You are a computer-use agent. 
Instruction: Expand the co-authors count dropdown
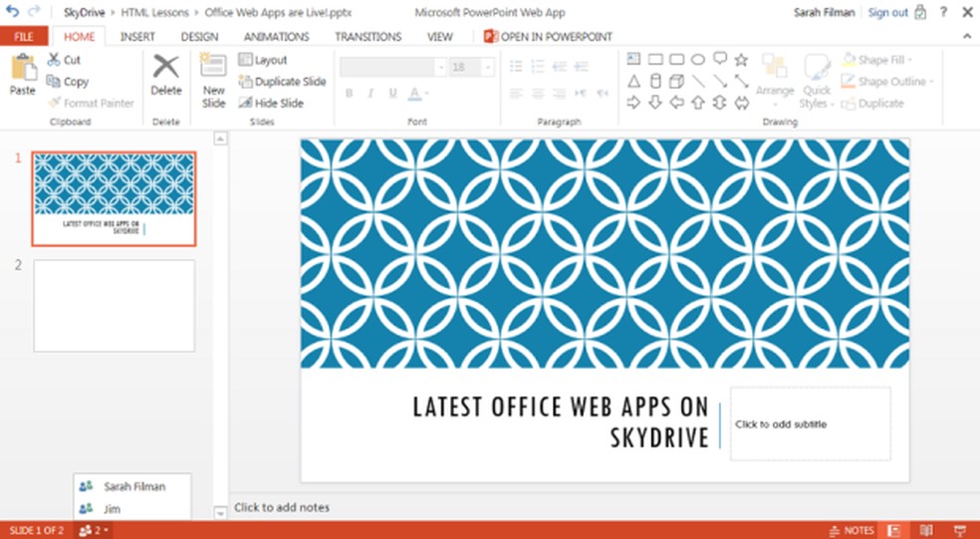point(95,530)
